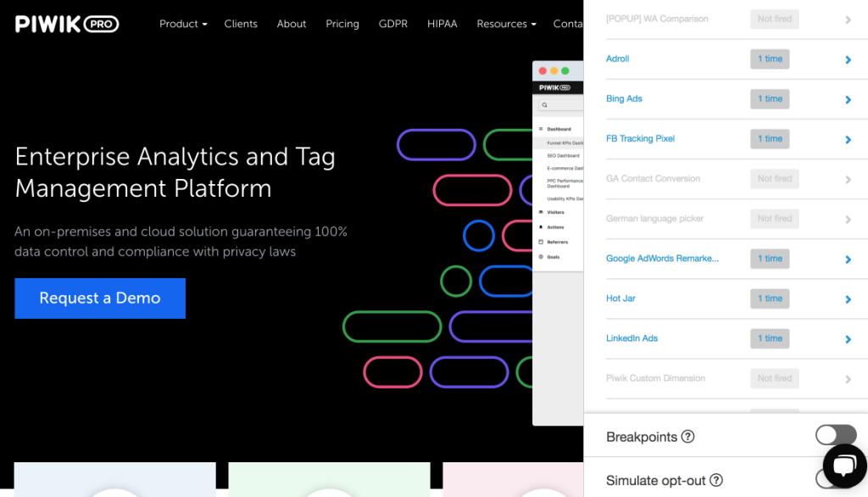The image size is (868, 497).
Task: Click SEO Dashboard in the mockup sidebar
Action: click(x=563, y=156)
